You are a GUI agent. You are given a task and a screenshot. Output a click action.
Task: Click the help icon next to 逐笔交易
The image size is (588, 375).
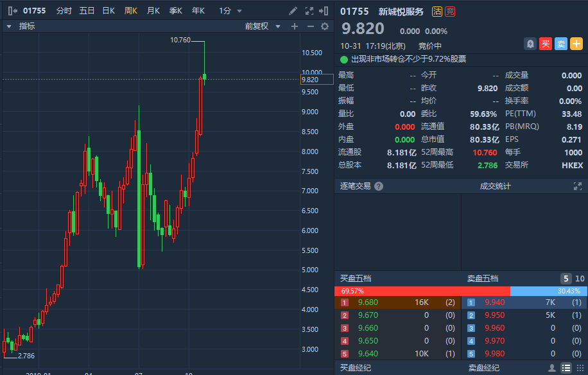tap(379, 186)
